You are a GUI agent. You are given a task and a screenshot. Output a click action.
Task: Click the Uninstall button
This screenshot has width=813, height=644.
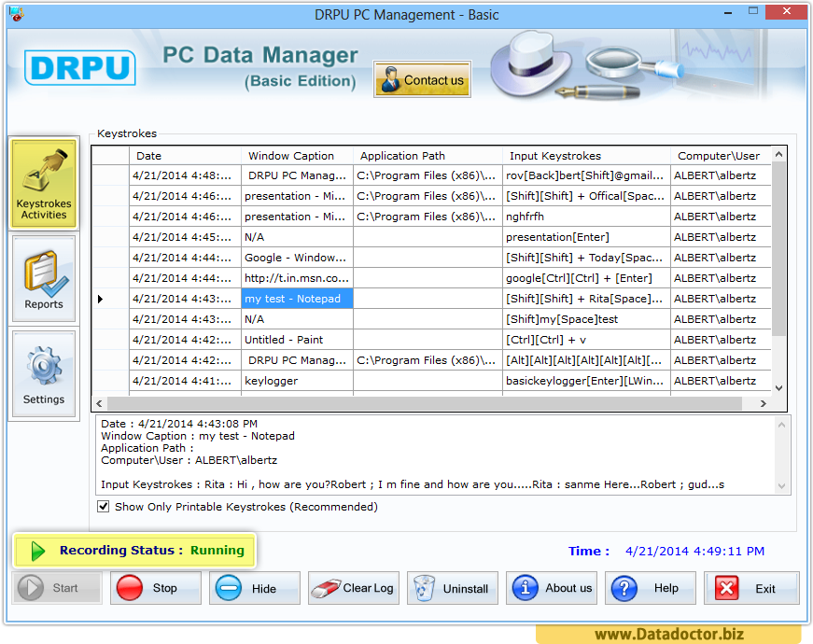point(453,588)
